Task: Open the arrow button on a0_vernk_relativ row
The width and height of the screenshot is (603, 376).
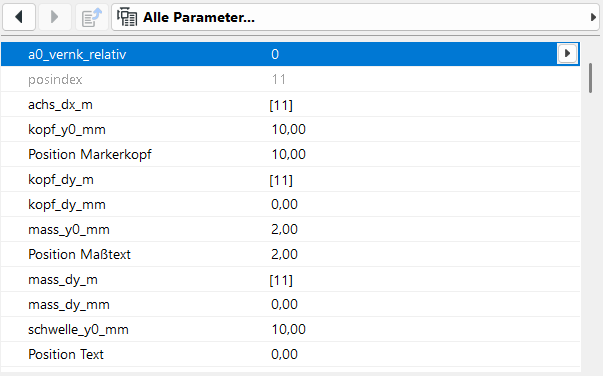Action: pos(567,53)
